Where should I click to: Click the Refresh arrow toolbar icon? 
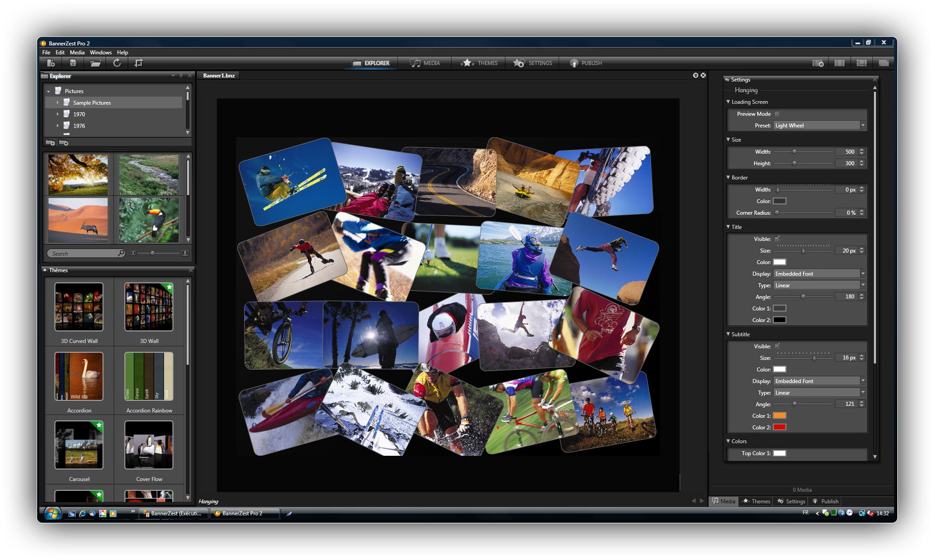pos(117,63)
